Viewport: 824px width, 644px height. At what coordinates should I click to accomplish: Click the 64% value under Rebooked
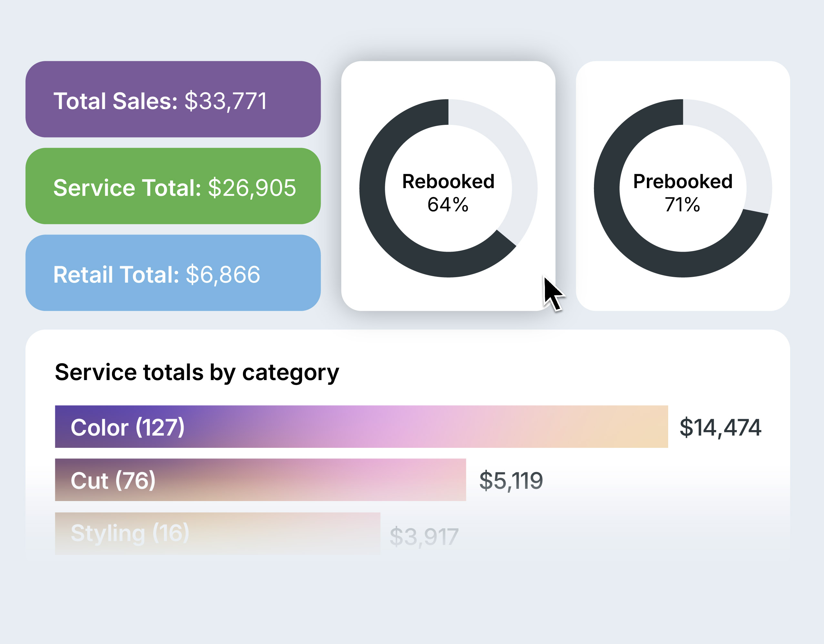[x=448, y=205]
